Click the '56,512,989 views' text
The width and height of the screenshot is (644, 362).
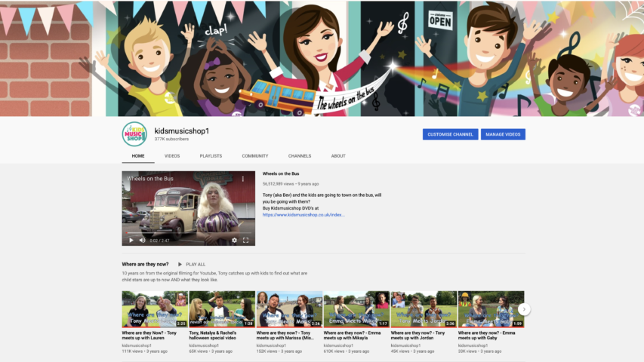point(278,184)
